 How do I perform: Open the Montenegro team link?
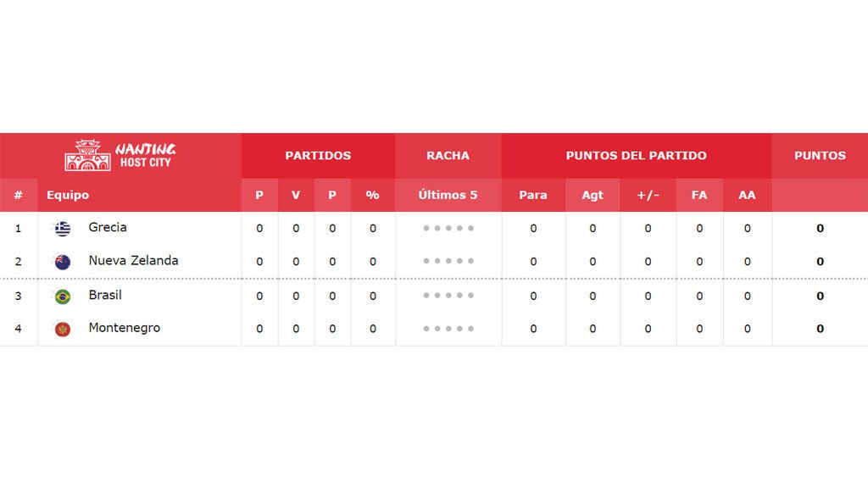coord(125,328)
